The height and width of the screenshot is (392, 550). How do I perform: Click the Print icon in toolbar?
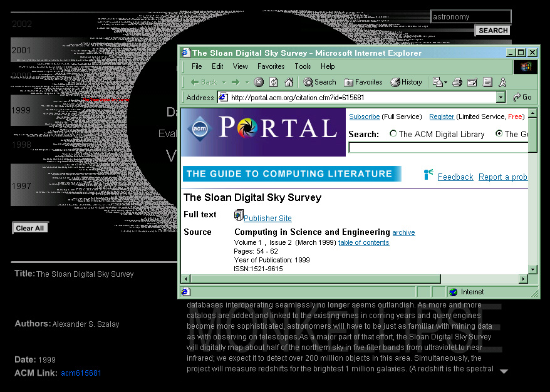point(457,82)
